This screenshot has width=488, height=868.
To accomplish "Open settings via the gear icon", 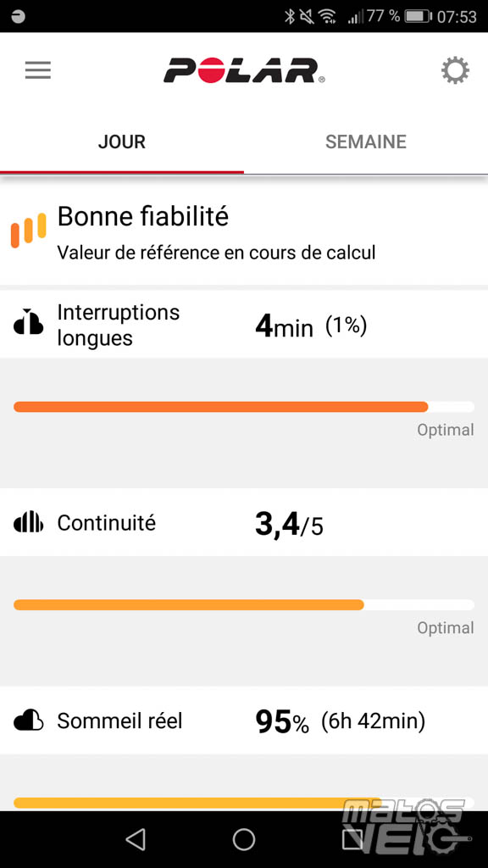I will tap(455, 70).
